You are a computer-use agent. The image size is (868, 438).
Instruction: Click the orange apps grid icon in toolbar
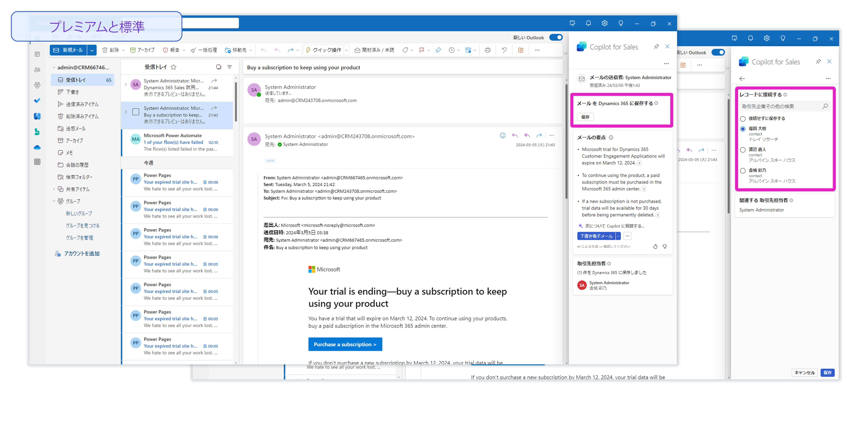(521, 50)
